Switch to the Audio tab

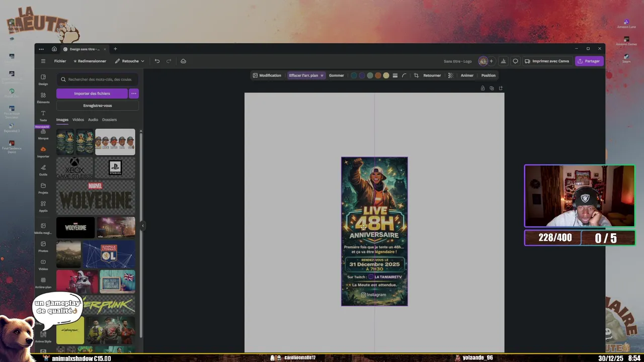[93, 120]
